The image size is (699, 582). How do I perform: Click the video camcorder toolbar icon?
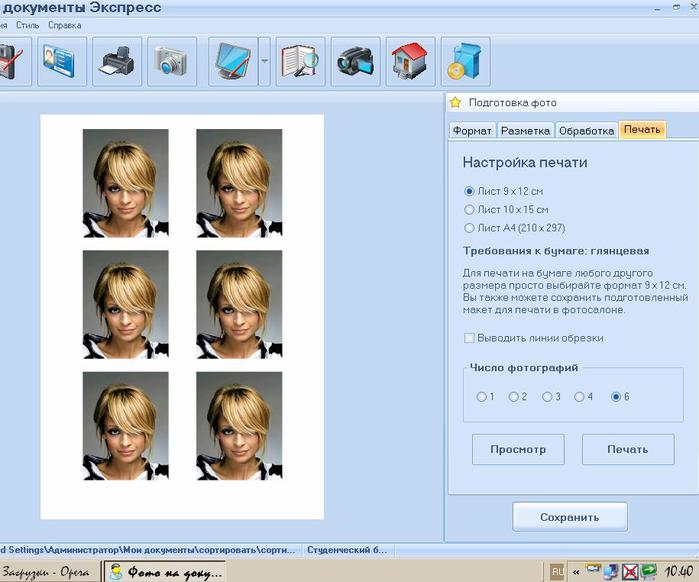click(x=355, y=61)
